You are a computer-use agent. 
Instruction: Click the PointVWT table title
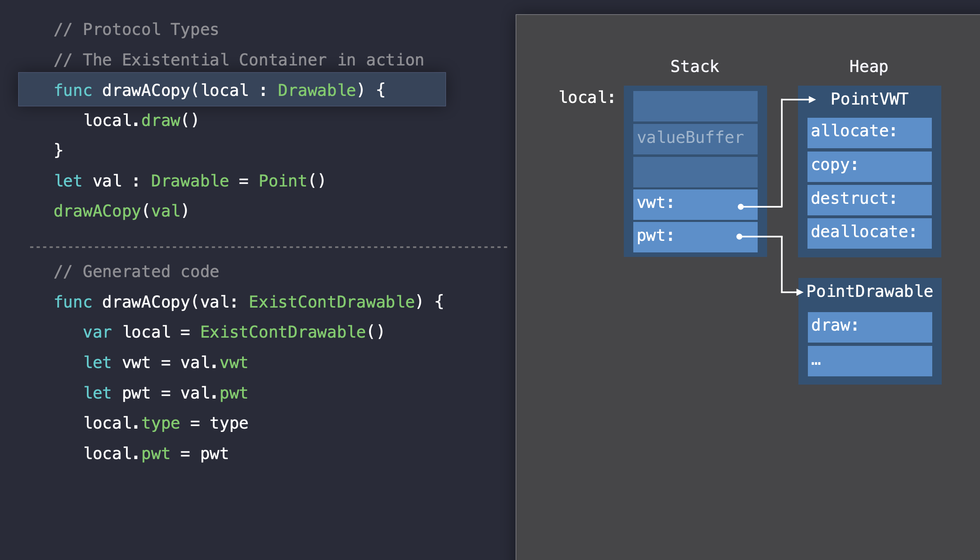(x=869, y=99)
